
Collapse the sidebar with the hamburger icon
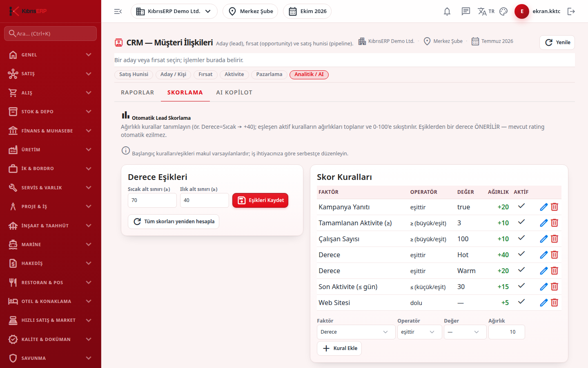[118, 11]
